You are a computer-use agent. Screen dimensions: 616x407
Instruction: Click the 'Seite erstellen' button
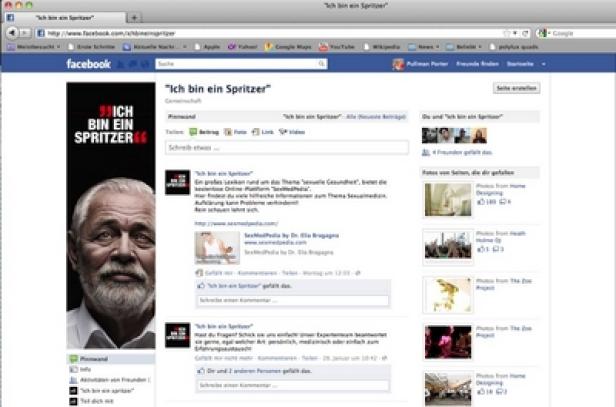pyautogui.click(x=516, y=88)
